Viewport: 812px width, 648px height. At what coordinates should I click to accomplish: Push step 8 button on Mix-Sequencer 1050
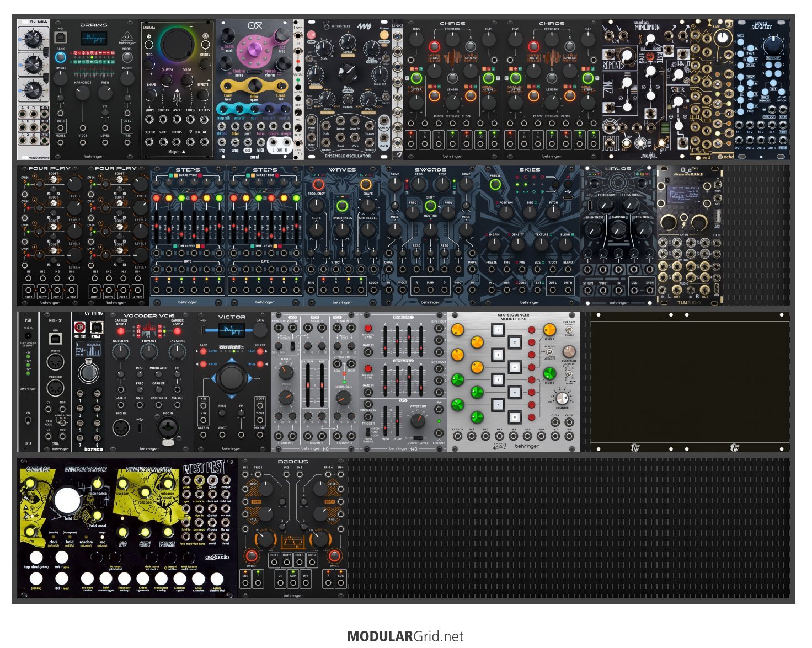tap(514, 417)
